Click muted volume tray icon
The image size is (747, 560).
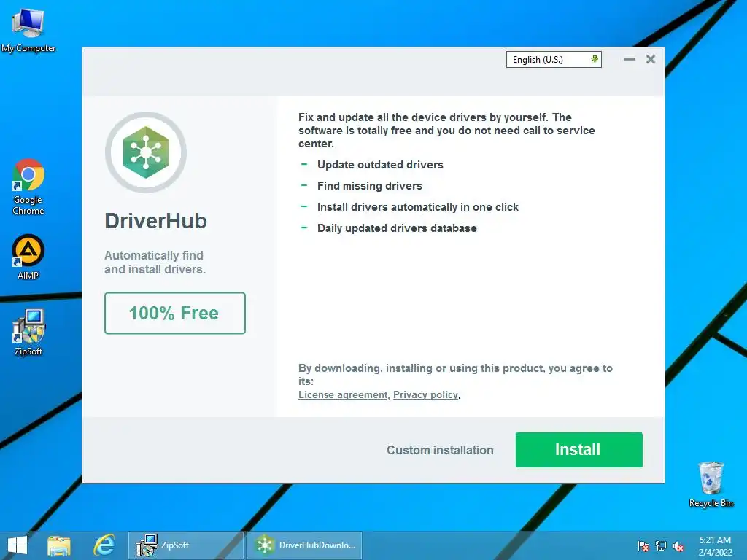click(678, 546)
